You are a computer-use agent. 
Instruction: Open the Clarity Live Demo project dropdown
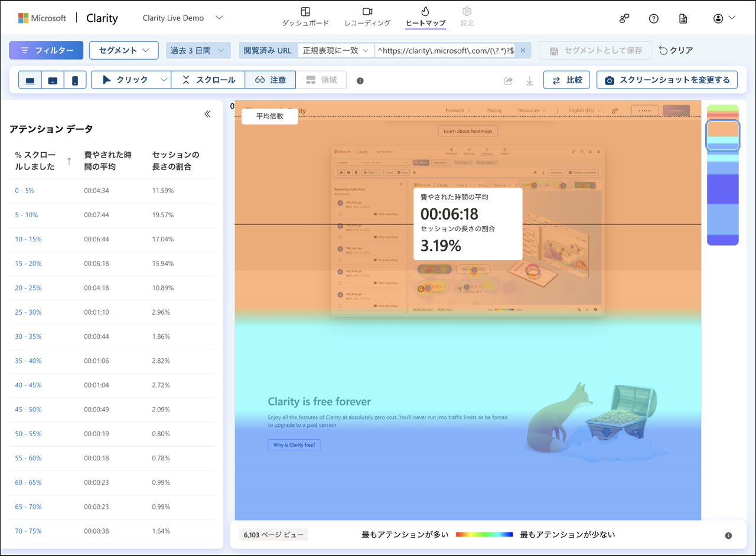point(183,18)
